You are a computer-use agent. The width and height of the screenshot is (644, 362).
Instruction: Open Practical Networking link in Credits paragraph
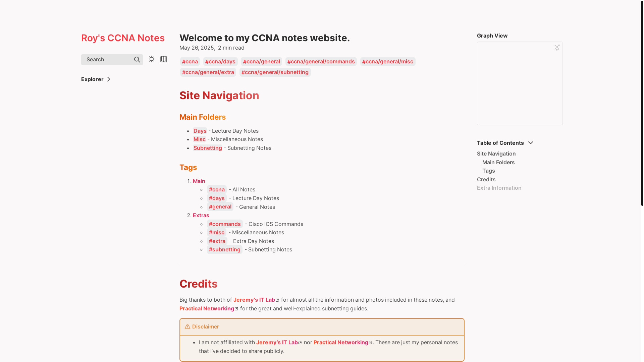[209, 308]
